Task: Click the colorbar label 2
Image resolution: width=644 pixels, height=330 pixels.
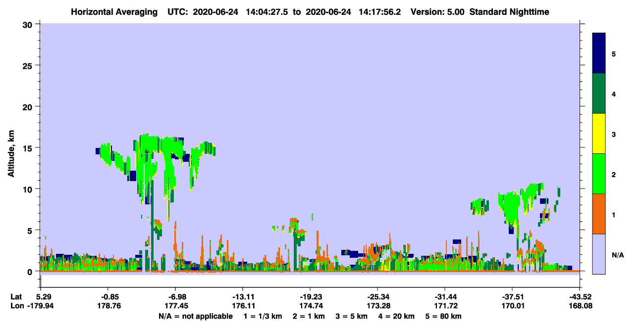Action: click(614, 174)
